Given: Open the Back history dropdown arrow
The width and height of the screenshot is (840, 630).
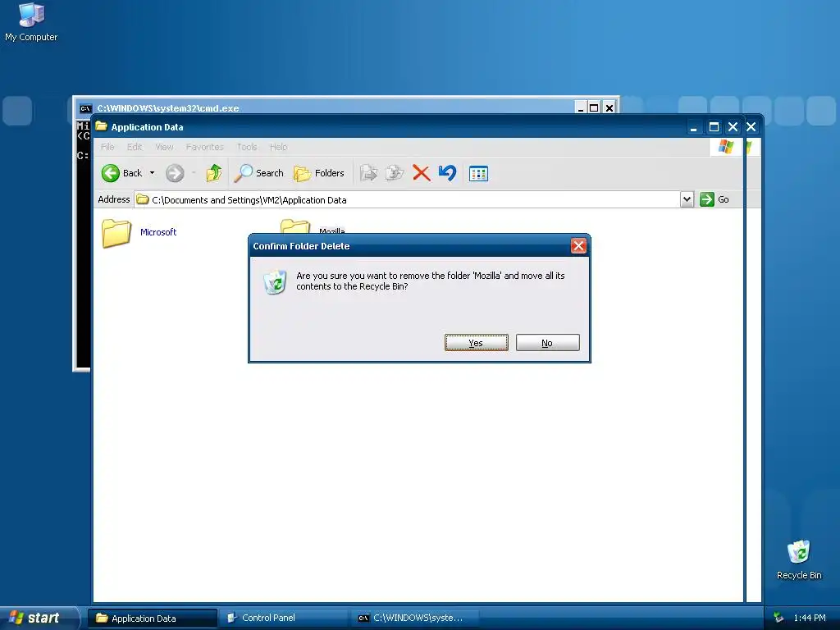Looking at the screenshot, I should pyautogui.click(x=152, y=173).
